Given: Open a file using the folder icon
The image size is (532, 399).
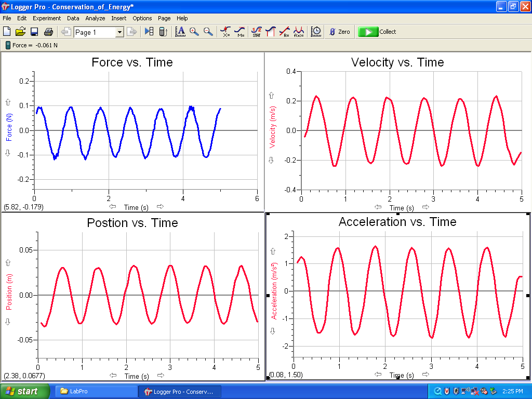Looking at the screenshot, I should coord(20,32).
